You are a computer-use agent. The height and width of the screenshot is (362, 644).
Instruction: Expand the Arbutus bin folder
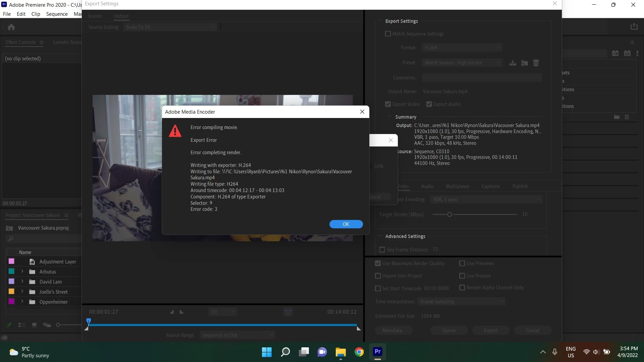click(x=22, y=271)
